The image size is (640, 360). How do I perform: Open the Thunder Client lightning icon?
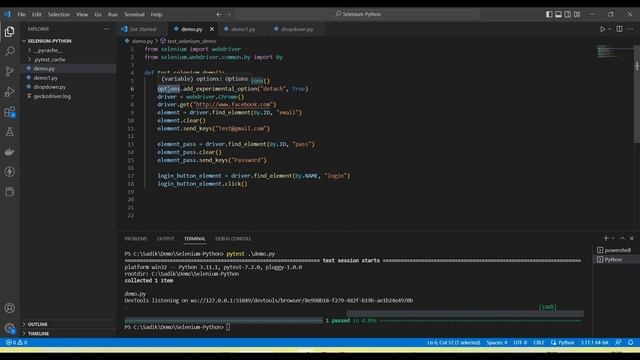coord(9,172)
